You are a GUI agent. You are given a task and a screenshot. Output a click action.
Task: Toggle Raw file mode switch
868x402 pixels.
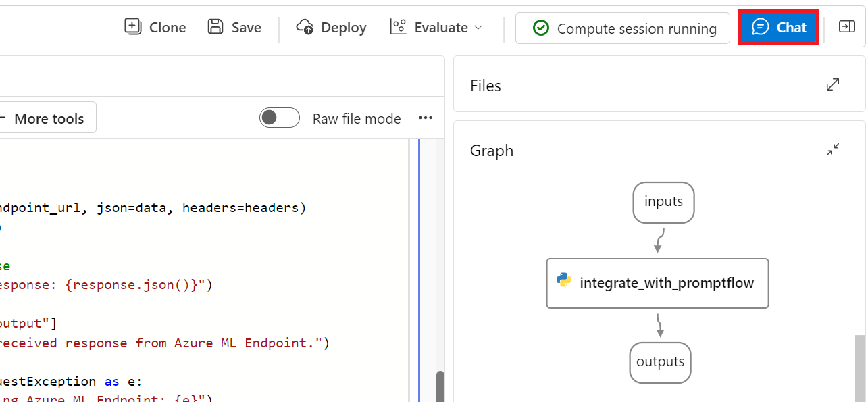(x=280, y=118)
